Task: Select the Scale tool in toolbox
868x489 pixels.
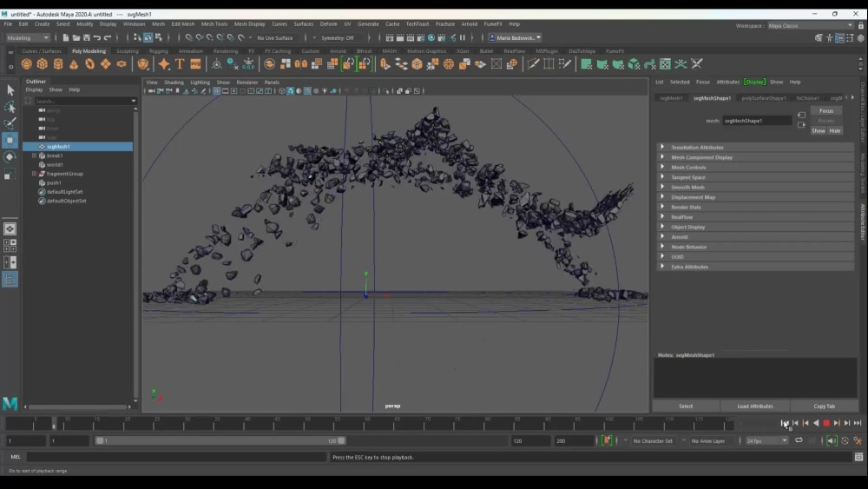Action: tap(10, 175)
